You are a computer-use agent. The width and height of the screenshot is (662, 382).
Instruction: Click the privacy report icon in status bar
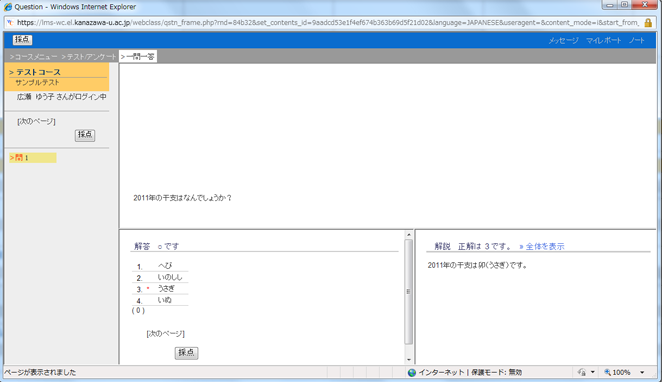point(582,372)
